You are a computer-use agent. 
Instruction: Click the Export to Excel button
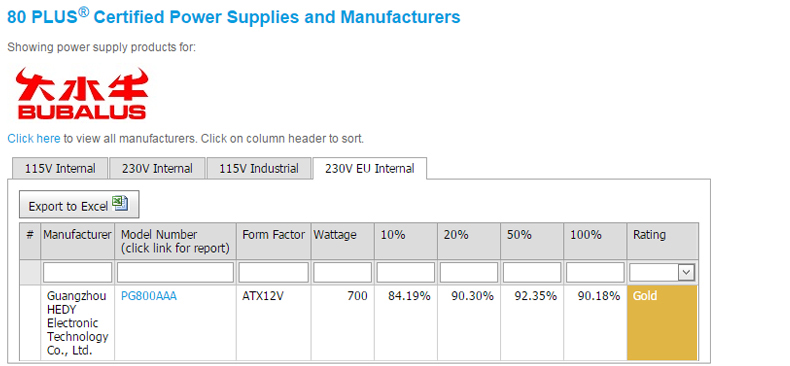(79, 204)
